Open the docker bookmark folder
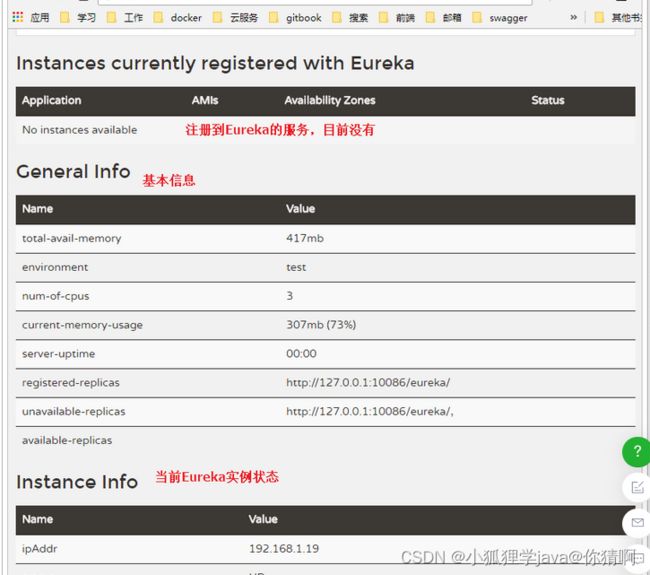Image resolution: width=650 pixels, height=575 pixels. pos(177,17)
